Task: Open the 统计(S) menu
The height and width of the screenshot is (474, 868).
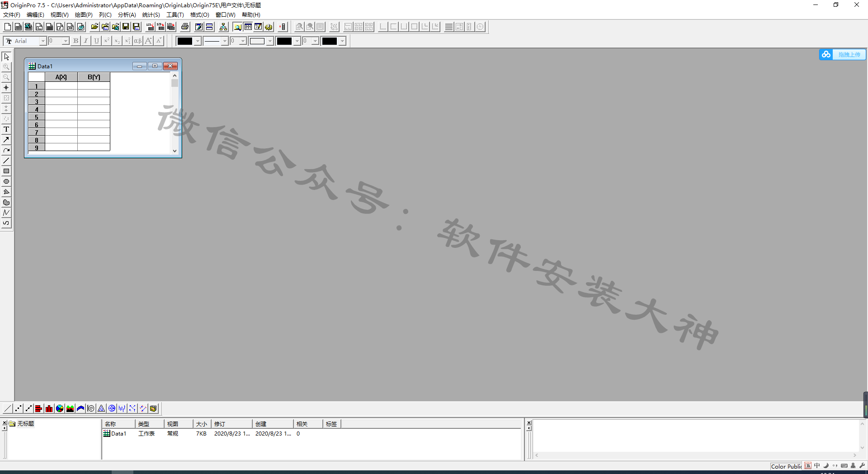Action: click(x=151, y=15)
